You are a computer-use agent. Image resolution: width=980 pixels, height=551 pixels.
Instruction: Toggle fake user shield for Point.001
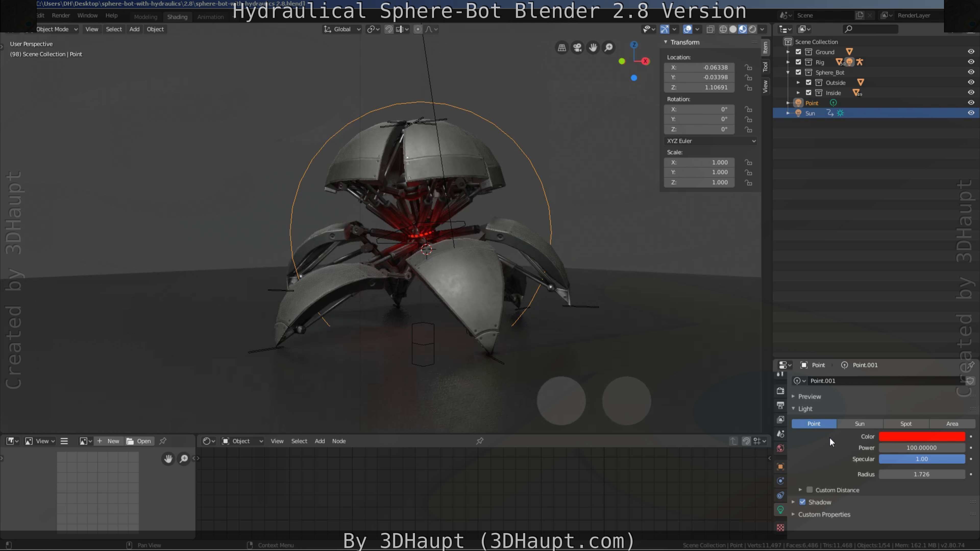971,381
